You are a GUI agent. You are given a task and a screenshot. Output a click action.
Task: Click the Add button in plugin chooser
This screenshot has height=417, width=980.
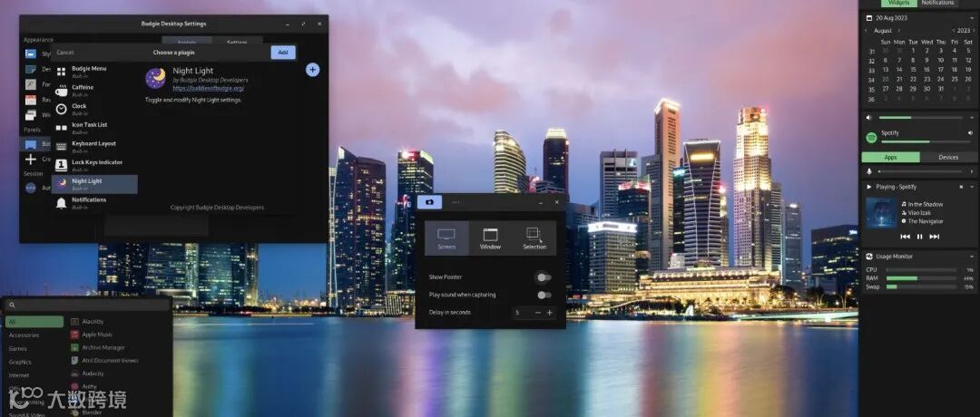coord(283,53)
